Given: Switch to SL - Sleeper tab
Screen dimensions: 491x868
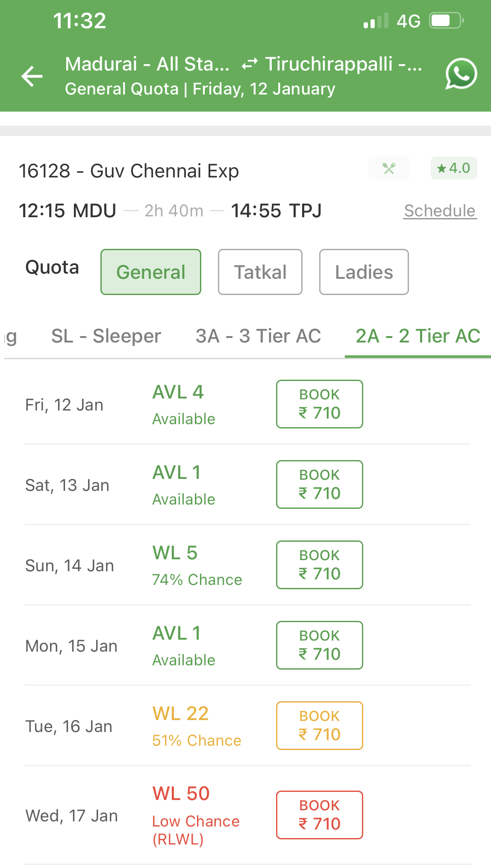Looking at the screenshot, I should (x=106, y=336).
